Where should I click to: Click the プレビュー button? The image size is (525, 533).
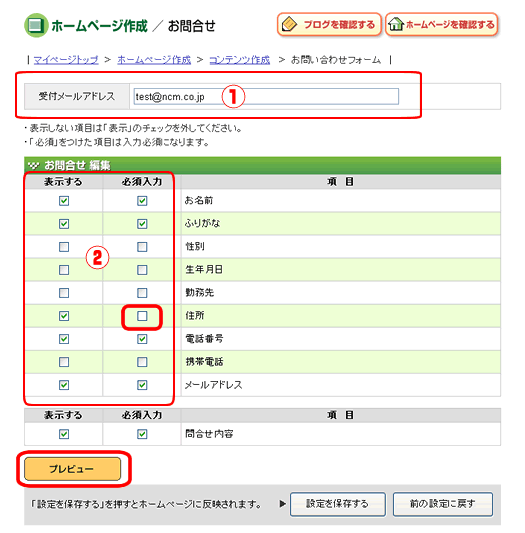point(72,469)
